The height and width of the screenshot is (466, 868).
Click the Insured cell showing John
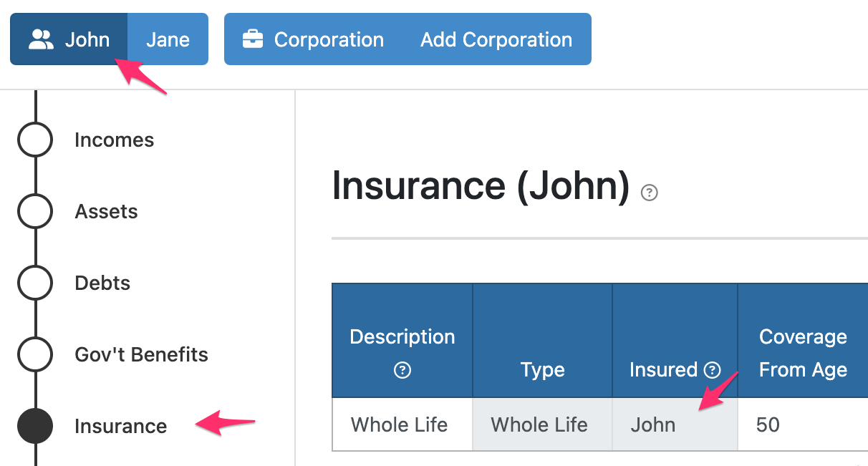(652, 424)
